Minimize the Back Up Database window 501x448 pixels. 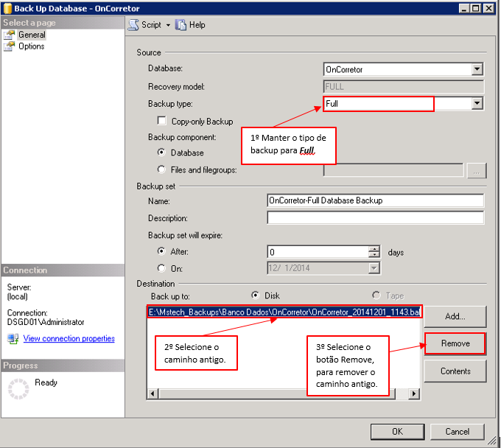coord(464,8)
